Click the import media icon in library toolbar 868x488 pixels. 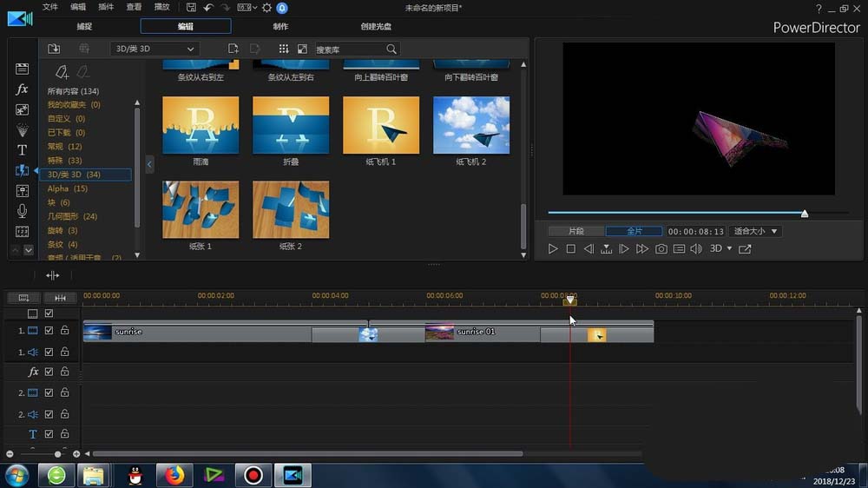pos(54,49)
